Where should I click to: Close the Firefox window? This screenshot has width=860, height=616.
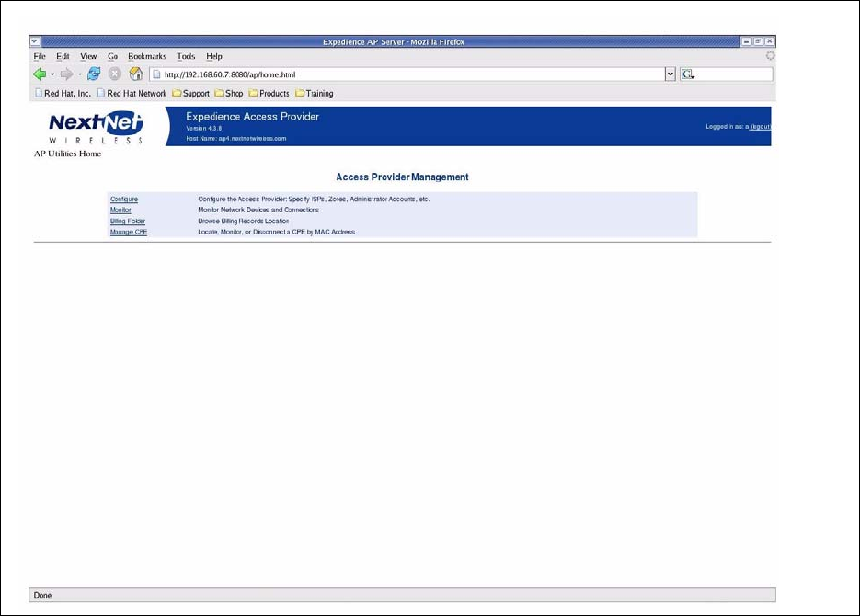(770, 41)
